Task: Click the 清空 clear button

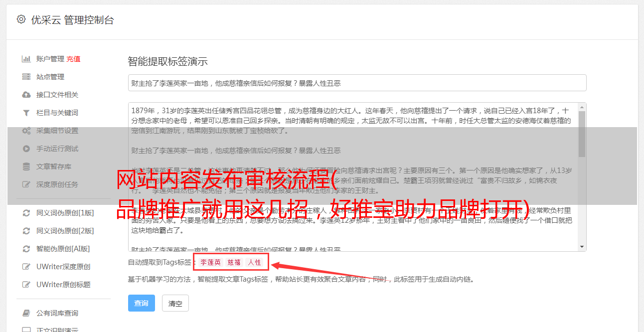Action: tap(175, 303)
